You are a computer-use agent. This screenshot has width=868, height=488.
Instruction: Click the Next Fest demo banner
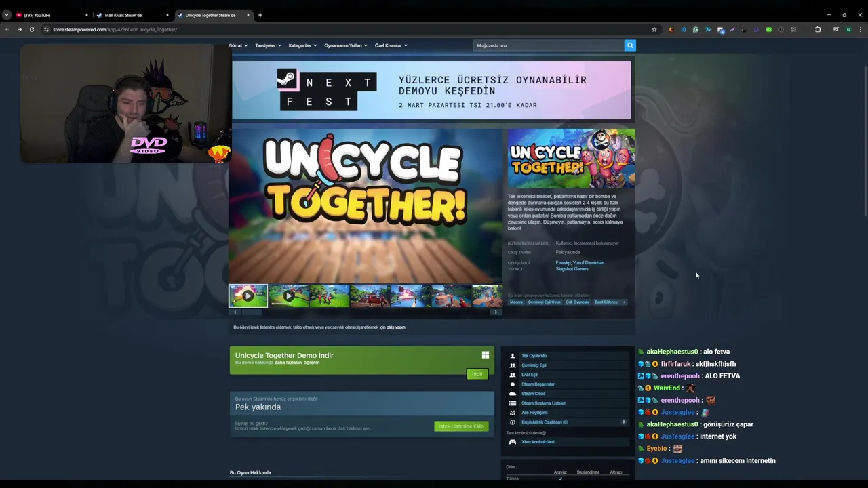(x=431, y=90)
